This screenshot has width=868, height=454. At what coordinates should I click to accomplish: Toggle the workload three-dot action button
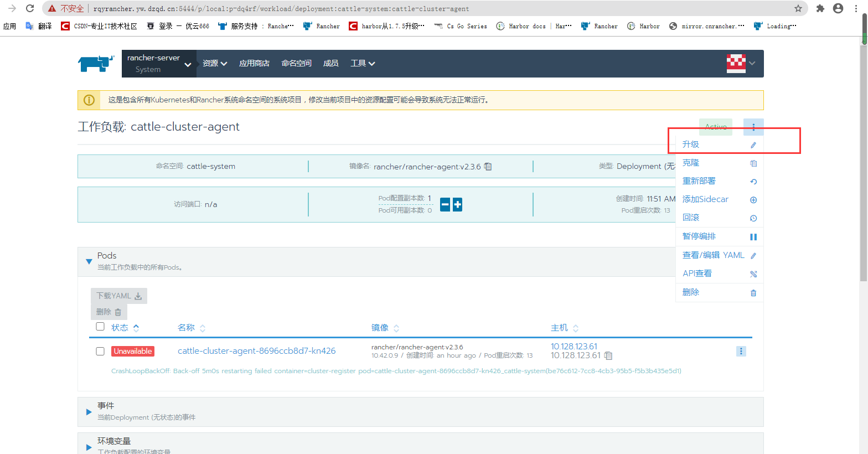(x=753, y=127)
